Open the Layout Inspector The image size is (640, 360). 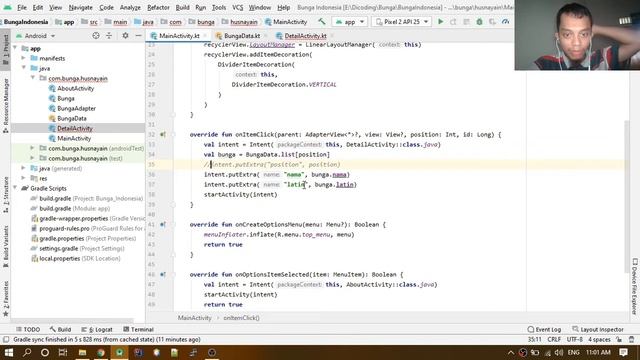[598, 329]
